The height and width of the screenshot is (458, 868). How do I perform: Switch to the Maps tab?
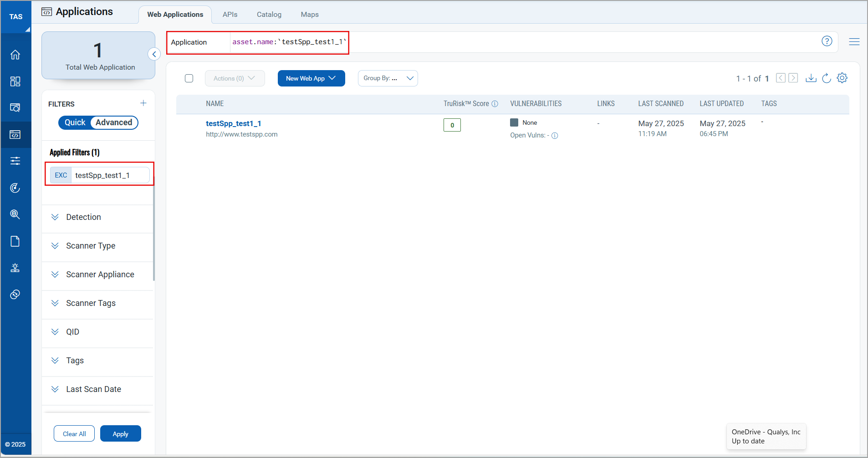pyautogui.click(x=310, y=15)
